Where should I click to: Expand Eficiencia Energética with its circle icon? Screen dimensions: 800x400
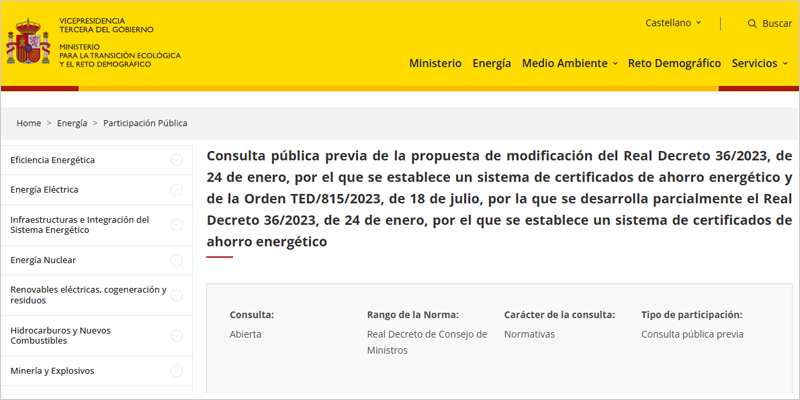(x=176, y=160)
